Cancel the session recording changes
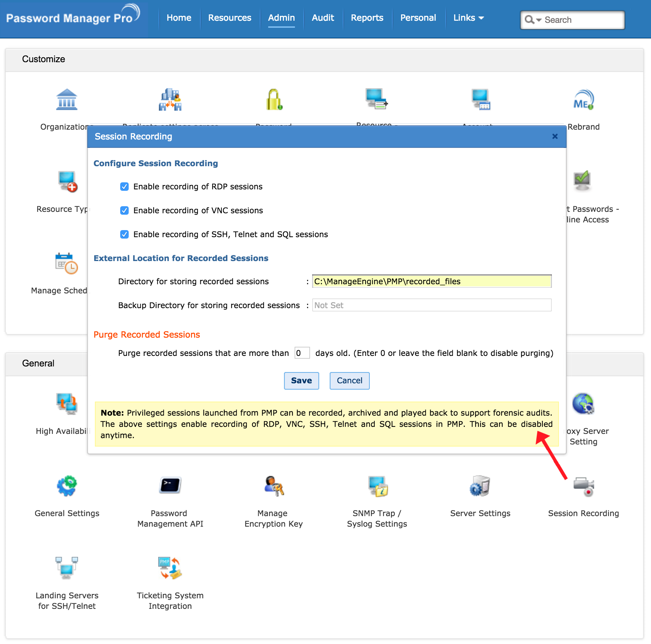Viewport: 651px width, 644px height. pos(349,380)
